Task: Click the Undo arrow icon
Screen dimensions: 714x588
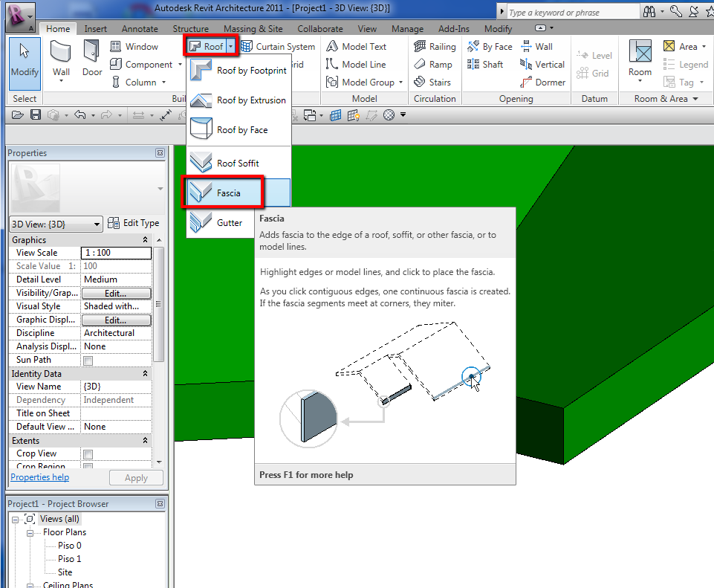Action: (x=80, y=115)
